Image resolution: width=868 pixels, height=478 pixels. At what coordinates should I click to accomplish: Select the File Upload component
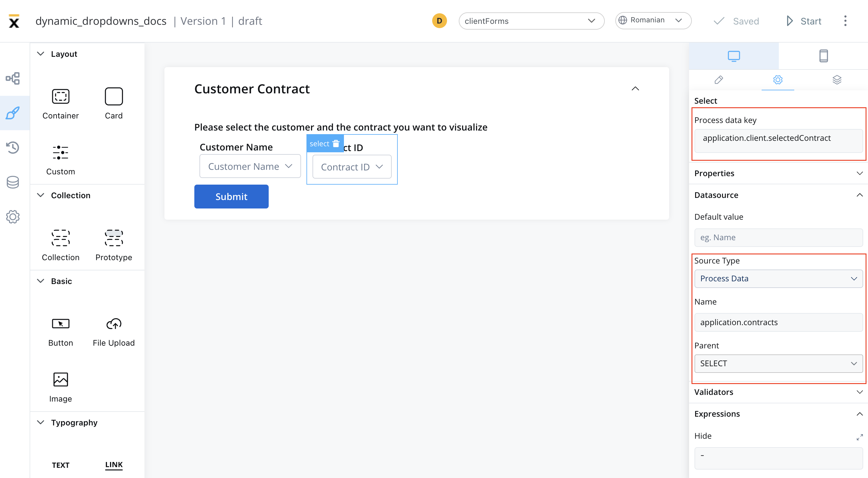coord(114,332)
